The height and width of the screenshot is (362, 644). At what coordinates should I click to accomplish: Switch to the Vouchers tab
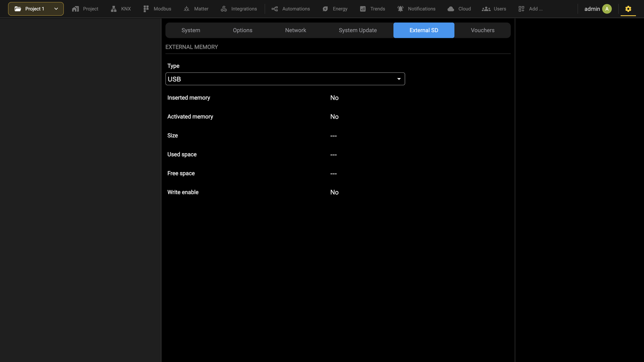[483, 30]
